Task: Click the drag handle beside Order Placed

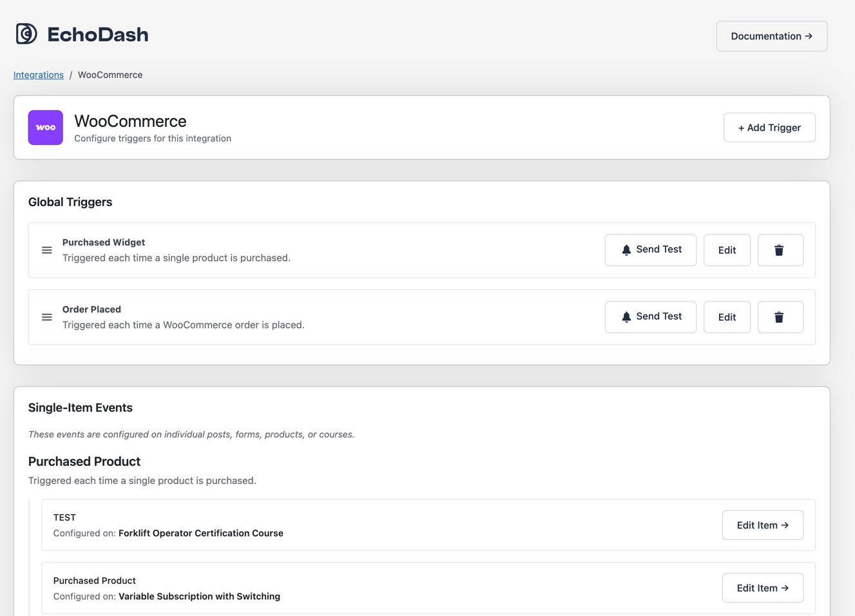Action: point(46,316)
